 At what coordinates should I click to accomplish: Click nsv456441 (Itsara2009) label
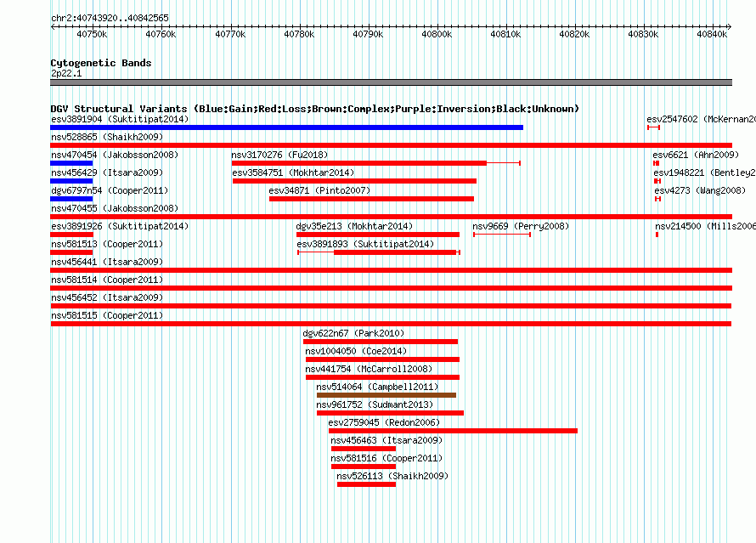107,262
